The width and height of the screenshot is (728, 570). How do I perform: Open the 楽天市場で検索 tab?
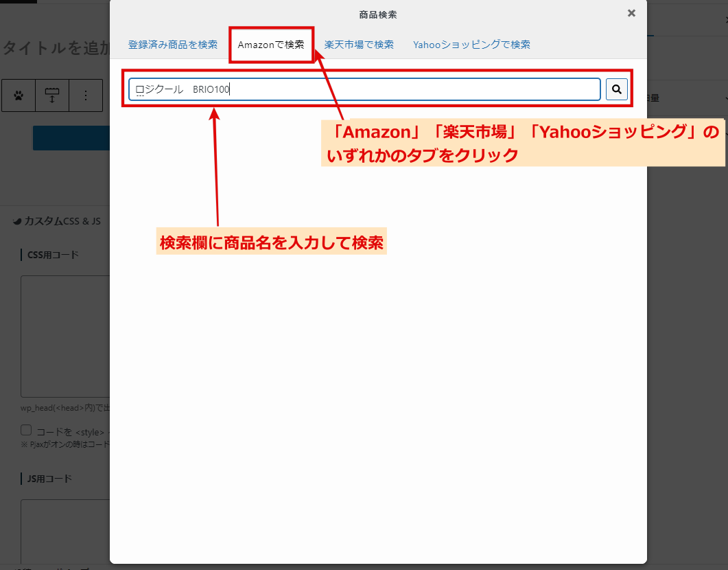coord(359,45)
